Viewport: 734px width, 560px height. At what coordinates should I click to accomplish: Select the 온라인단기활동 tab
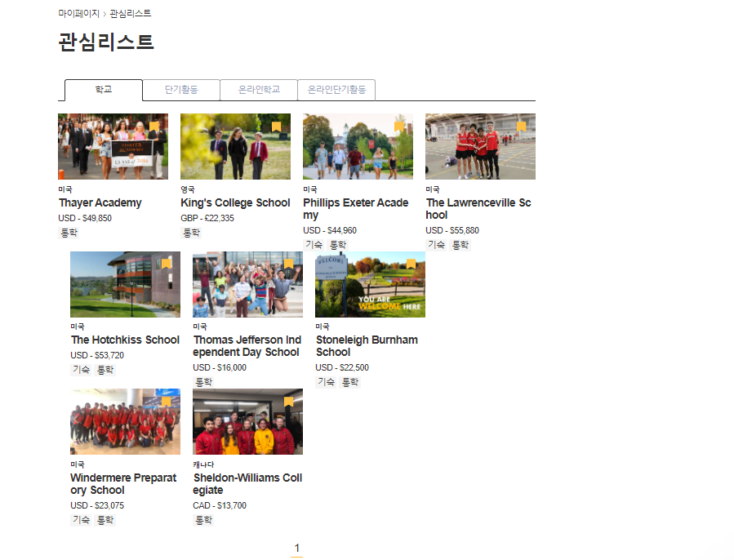click(x=336, y=90)
